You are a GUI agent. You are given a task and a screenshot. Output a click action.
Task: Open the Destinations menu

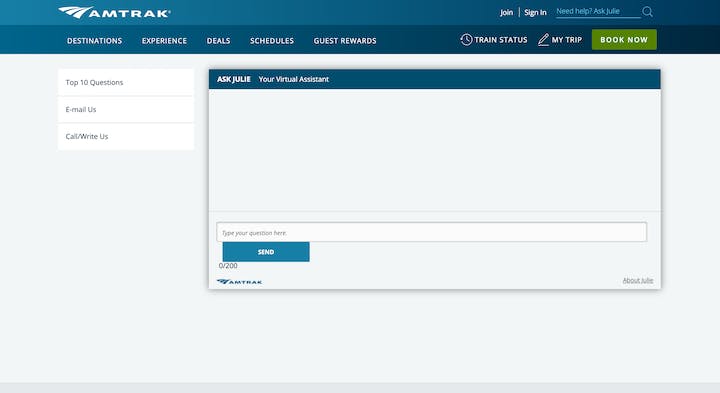coord(95,41)
